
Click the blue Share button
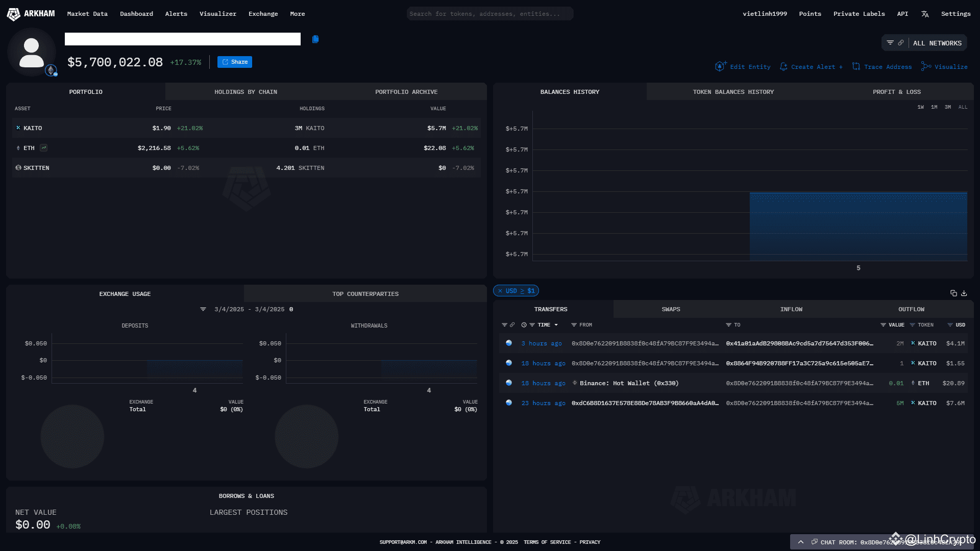click(235, 62)
